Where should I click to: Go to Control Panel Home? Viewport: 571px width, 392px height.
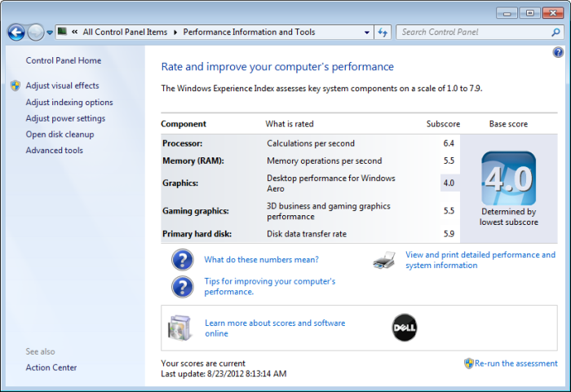pos(64,60)
